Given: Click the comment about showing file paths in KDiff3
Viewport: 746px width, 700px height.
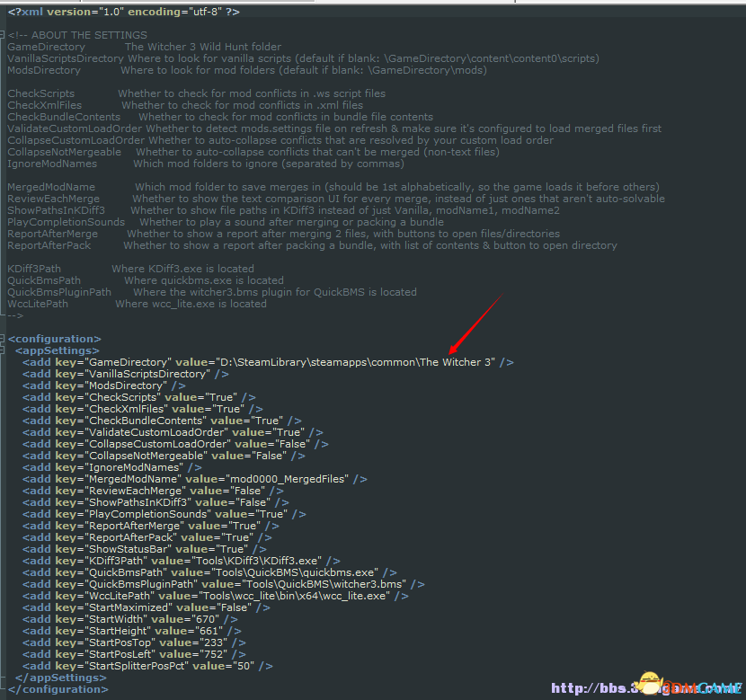Looking at the screenshot, I should tap(345, 210).
